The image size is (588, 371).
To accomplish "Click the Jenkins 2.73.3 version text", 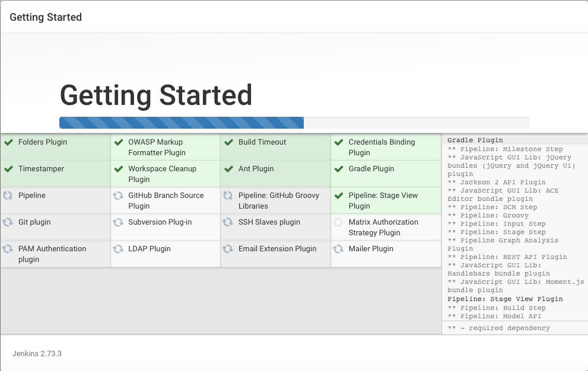I will (37, 353).
